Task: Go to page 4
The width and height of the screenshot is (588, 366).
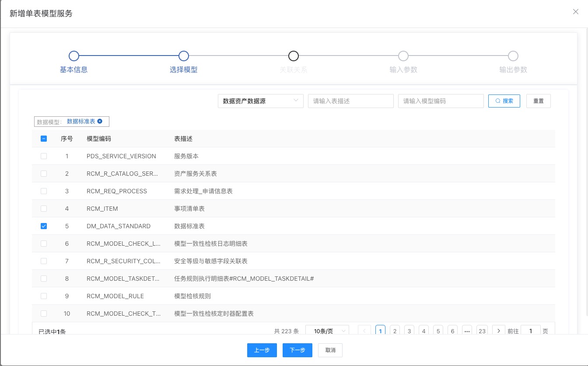Action: click(x=423, y=331)
